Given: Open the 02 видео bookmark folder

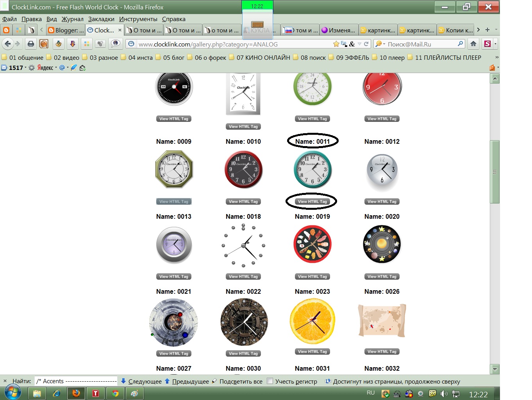Looking at the screenshot, I should (63, 57).
